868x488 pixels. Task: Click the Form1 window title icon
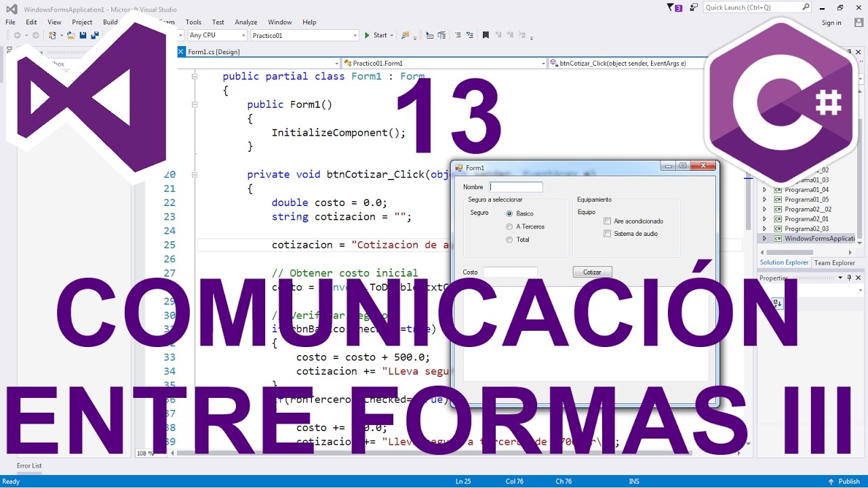coord(458,167)
